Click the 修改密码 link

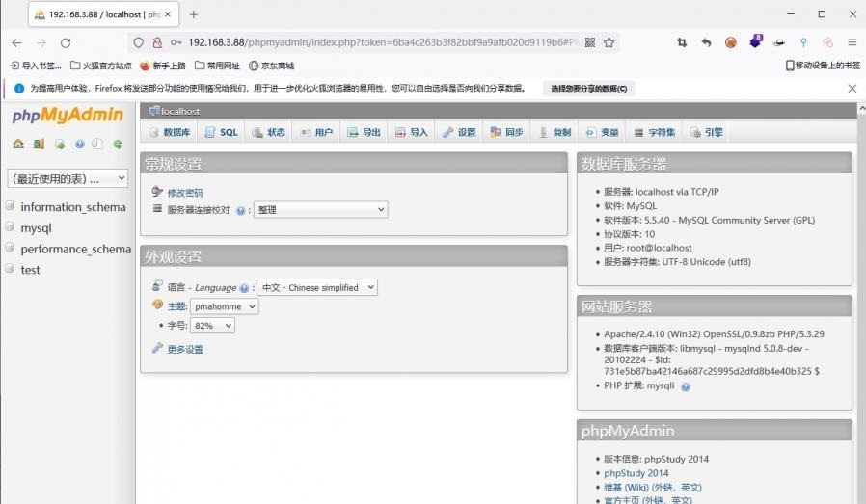click(185, 193)
